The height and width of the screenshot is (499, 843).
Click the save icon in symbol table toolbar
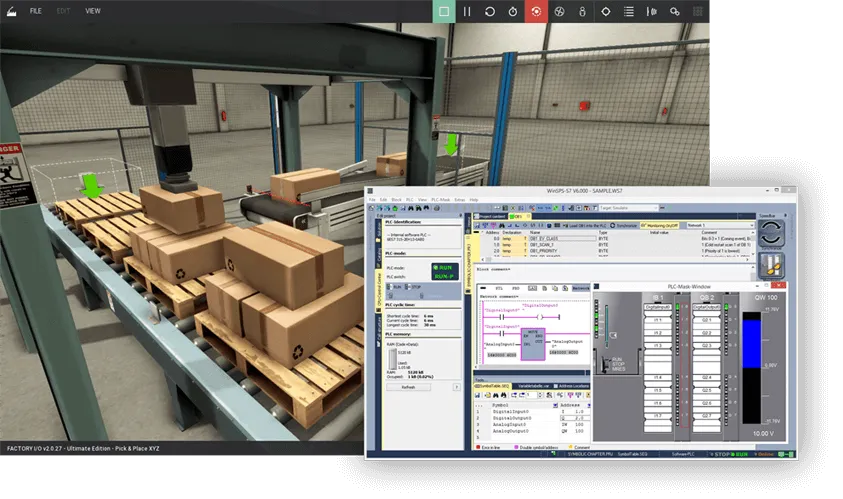pyautogui.click(x=477, y=395)
